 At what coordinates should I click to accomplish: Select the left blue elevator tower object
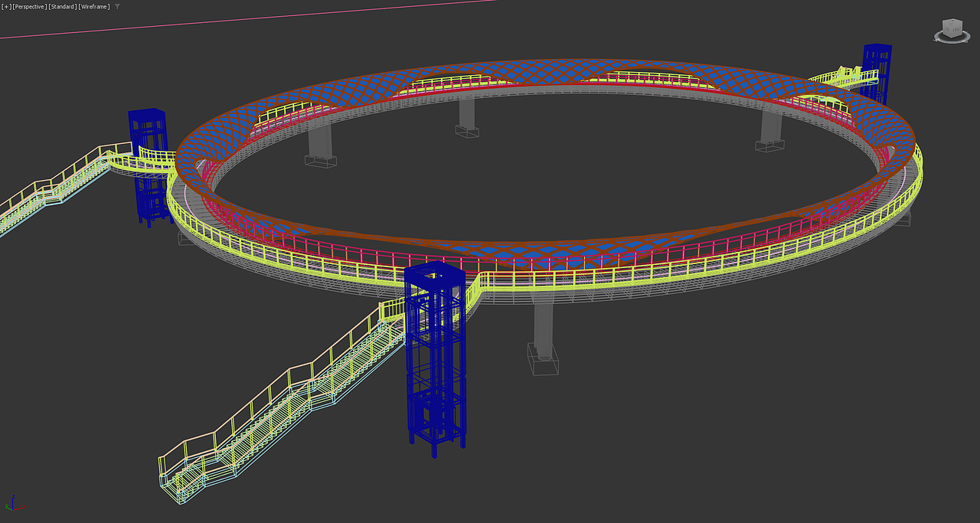coord(149,166)
